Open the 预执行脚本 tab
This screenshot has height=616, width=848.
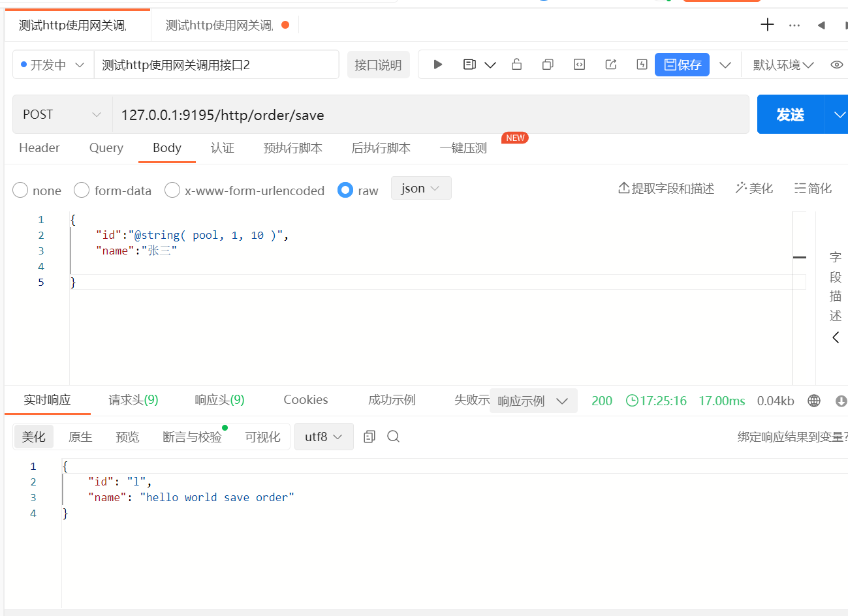click(292, 148)
